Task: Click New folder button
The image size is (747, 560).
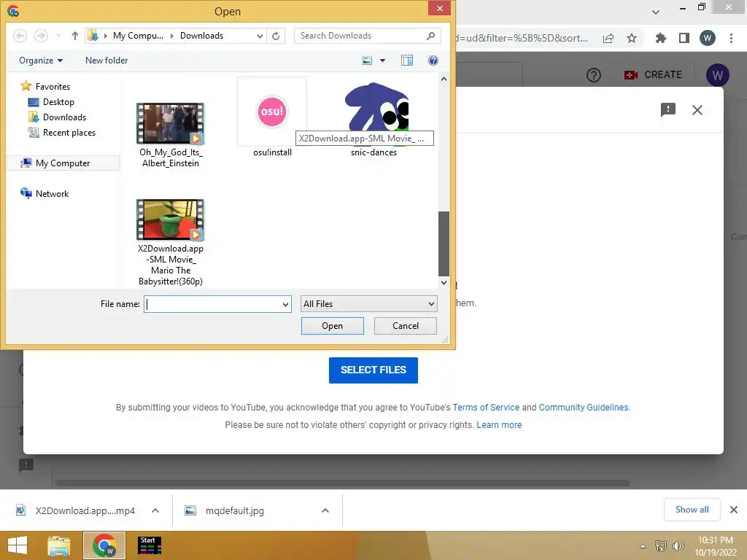Action: (x=107, y=61)
